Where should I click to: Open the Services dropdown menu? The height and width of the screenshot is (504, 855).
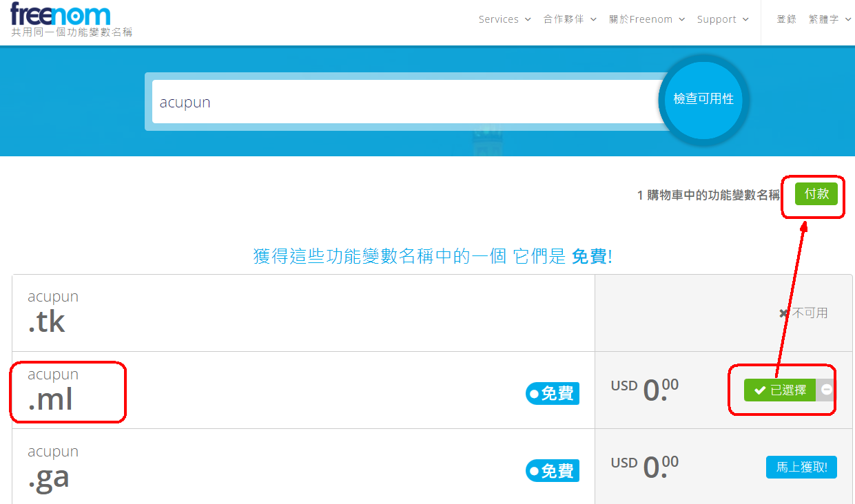(x=505, y=19)
